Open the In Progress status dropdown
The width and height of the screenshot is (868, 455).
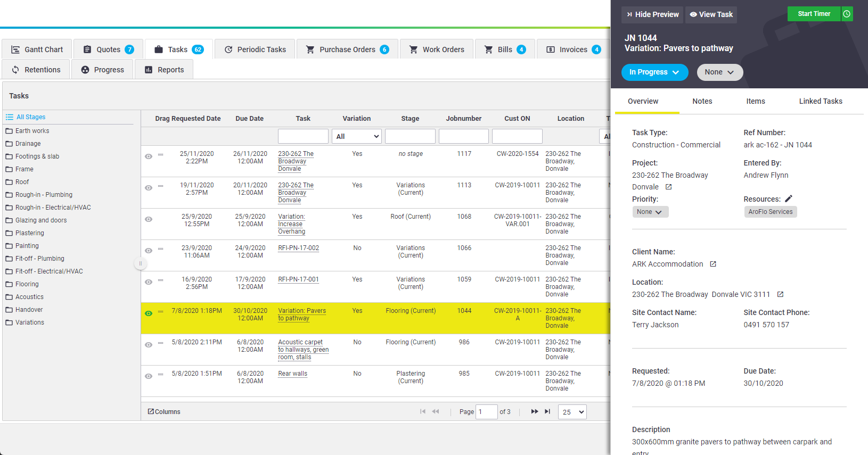(654, 72)
